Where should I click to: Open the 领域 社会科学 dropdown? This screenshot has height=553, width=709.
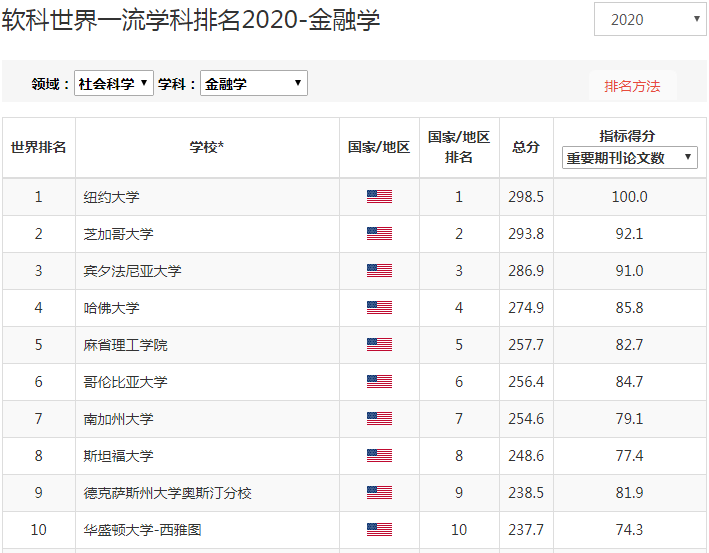[114, 83]
